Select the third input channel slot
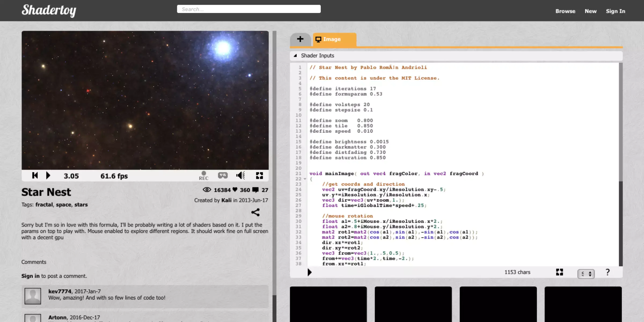The height and width of the screenshot is (322, 644). pyautogui.click(x=498, y=304)
